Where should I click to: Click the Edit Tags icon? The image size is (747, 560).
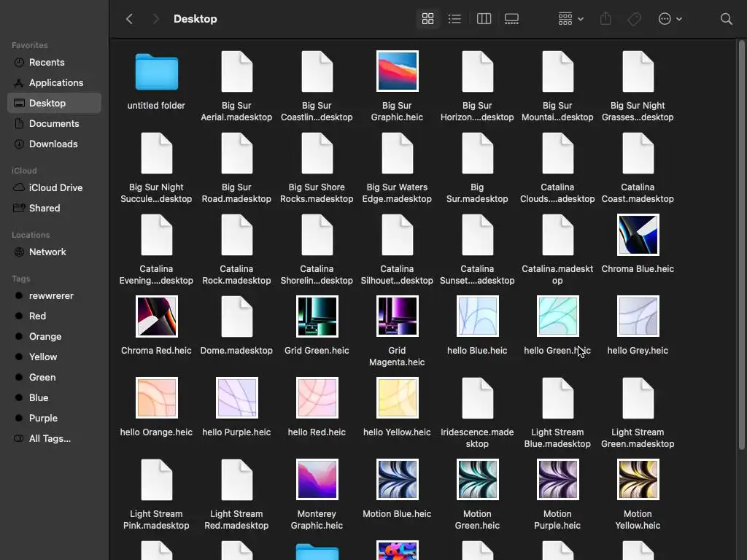tap(634, 19)
